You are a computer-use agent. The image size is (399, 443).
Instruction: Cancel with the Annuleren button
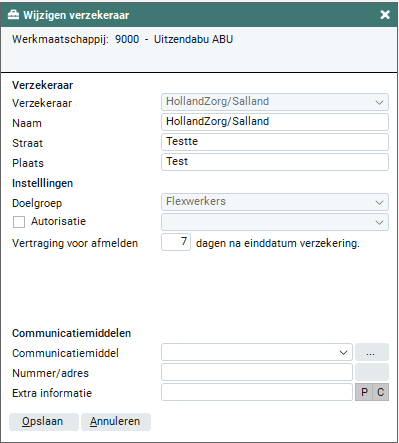tap(116, 422)
